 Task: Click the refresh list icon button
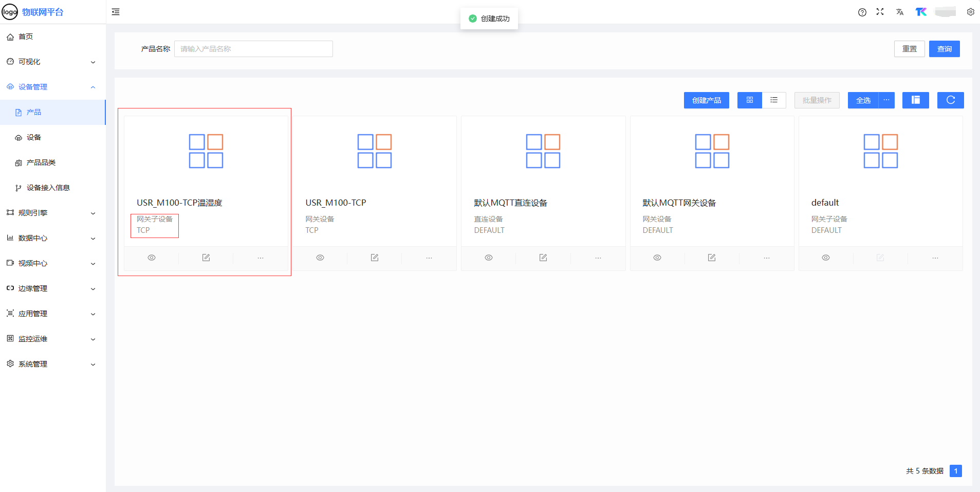coord(950,100)
